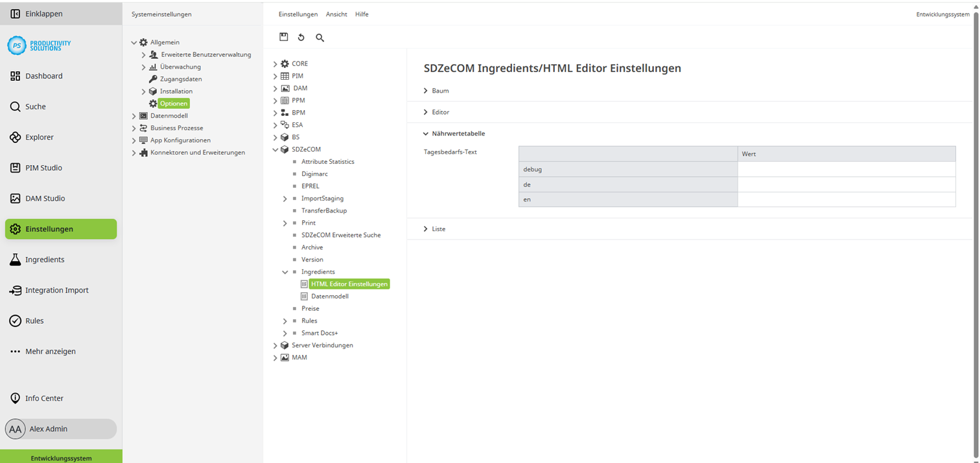Click the refresh icon in the toolbar
Viewport: 980px width, 463px height.
[x=301, y=37]
